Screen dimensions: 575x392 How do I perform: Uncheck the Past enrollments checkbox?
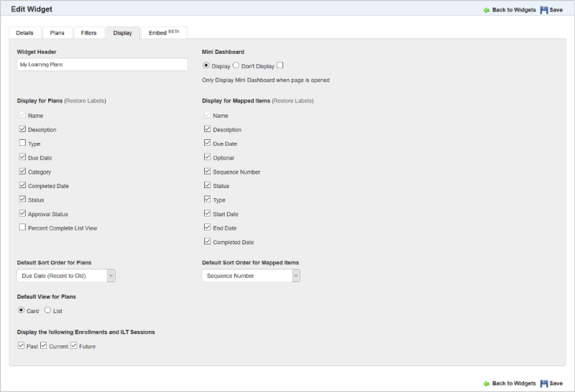point(22,345)
